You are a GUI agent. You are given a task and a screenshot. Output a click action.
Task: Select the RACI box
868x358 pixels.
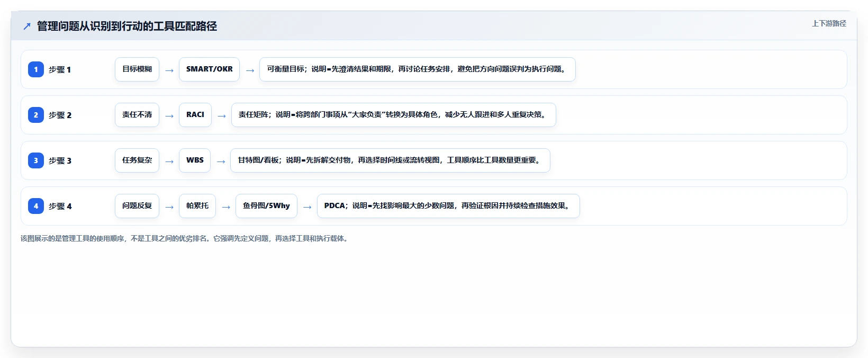pos(195,115)
